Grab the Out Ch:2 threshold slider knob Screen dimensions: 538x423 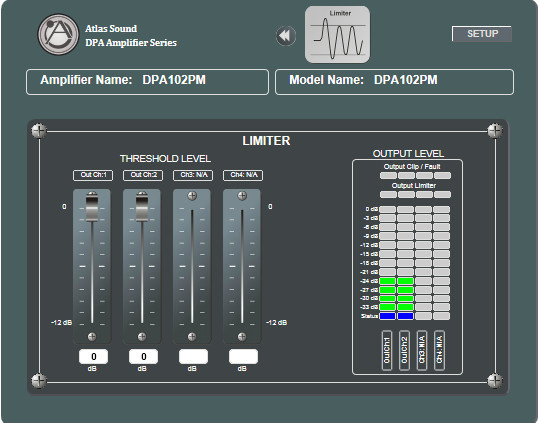(x=142, y=207)
